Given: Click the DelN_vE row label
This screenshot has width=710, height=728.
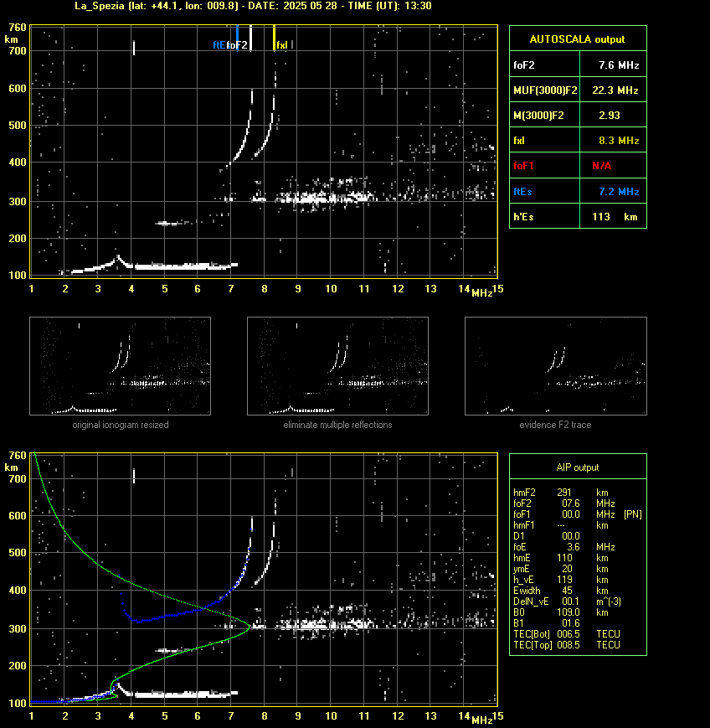Looking at the screenshot, I should pos(531,602).
